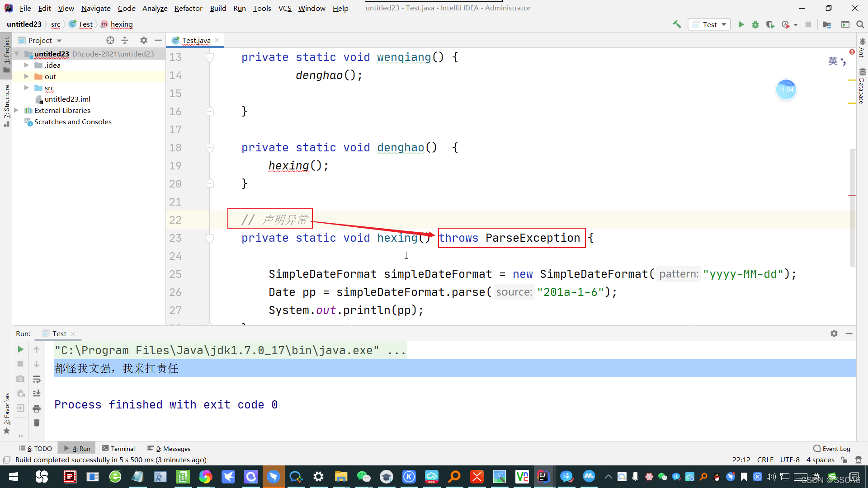Screen dimensions: 868x488
Task: Expand the .idea folder
Action: pyautogui.click(x=27, y=65)
